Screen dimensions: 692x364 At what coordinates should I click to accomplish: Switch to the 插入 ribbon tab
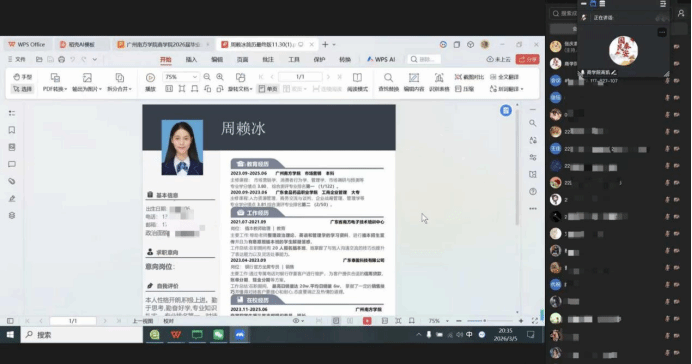coord(191,60)
